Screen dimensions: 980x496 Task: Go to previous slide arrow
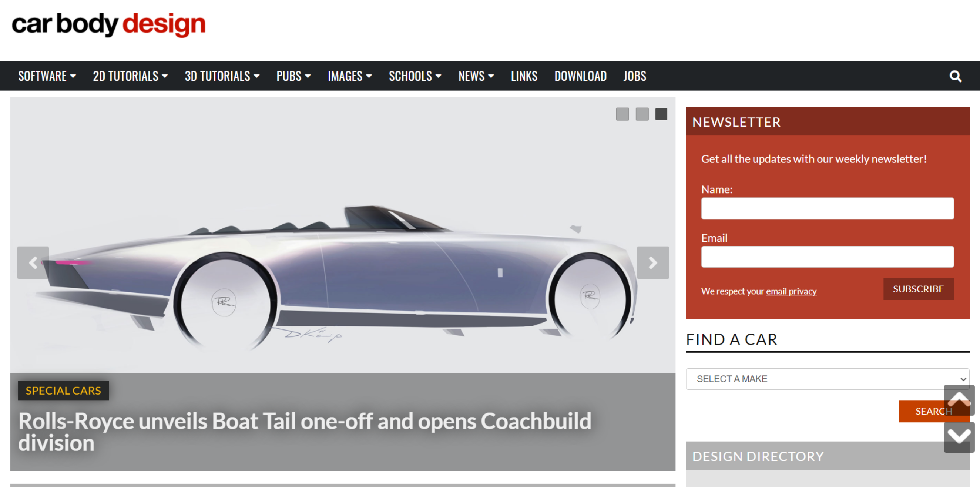point(33,262)
